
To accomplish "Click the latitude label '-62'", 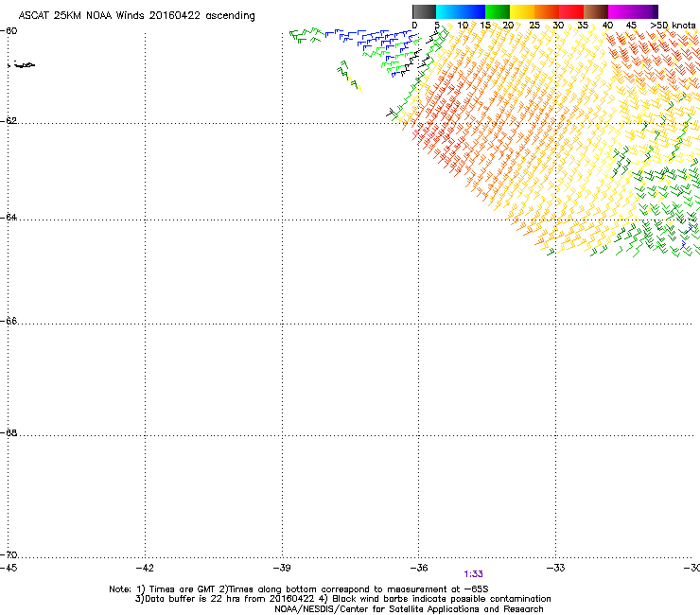I will (x=9, y=120).
